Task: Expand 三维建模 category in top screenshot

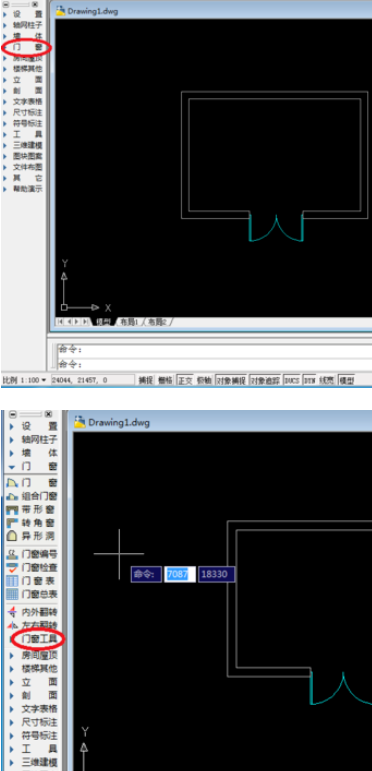Action: [x=23, y=145]
